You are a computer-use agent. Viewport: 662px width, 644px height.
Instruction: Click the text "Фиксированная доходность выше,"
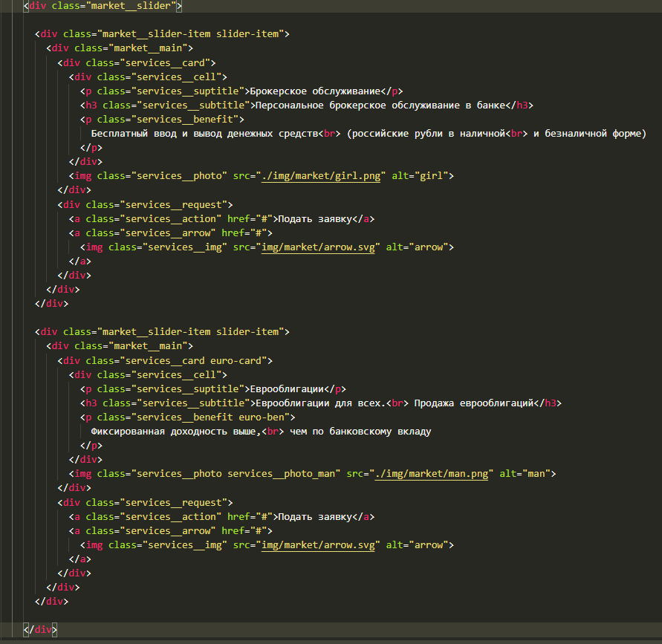pyautogui.click(x=176, y=432)
